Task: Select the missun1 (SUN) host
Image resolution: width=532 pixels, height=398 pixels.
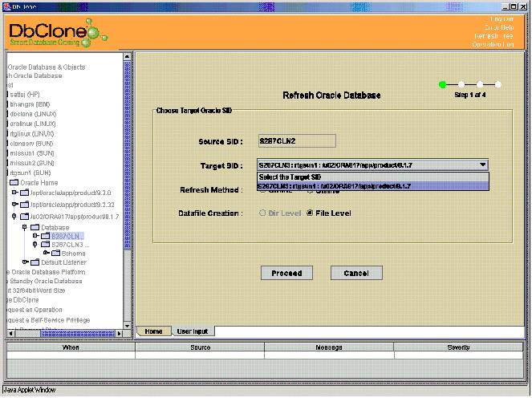Action: pyautogui.click(x=32, y=153)
